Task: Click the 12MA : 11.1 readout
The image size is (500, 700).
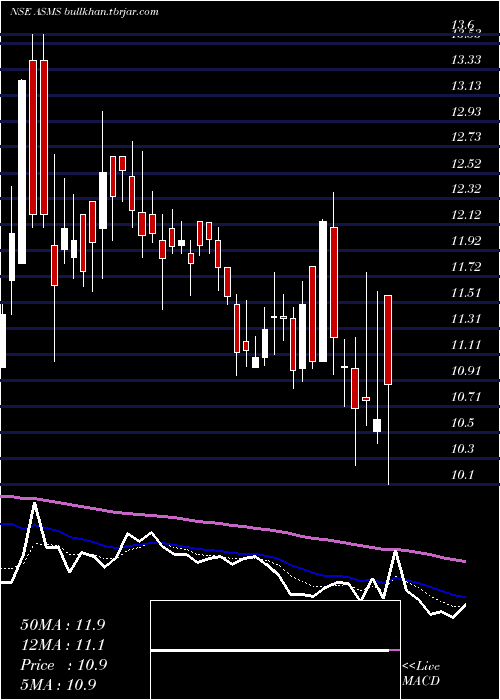Action: click(63, 645)
